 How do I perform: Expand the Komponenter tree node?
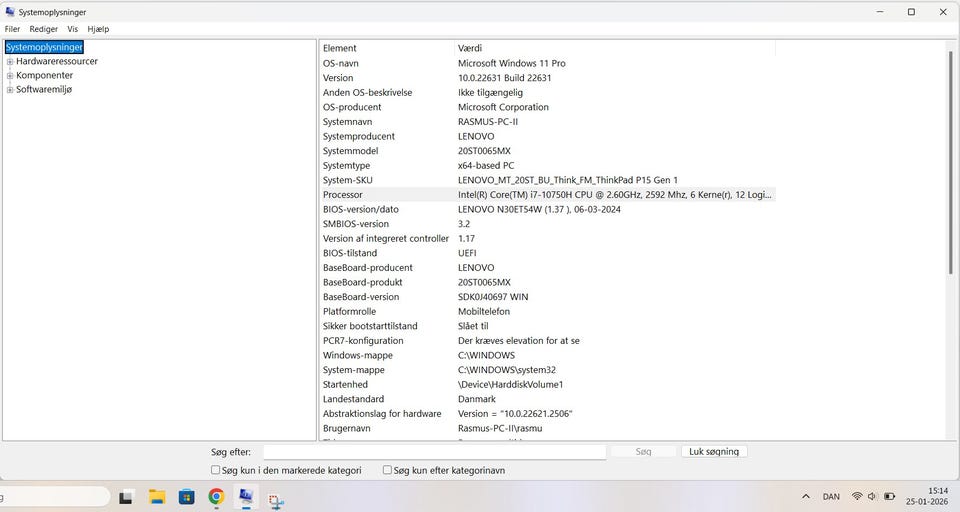point(10,76)
